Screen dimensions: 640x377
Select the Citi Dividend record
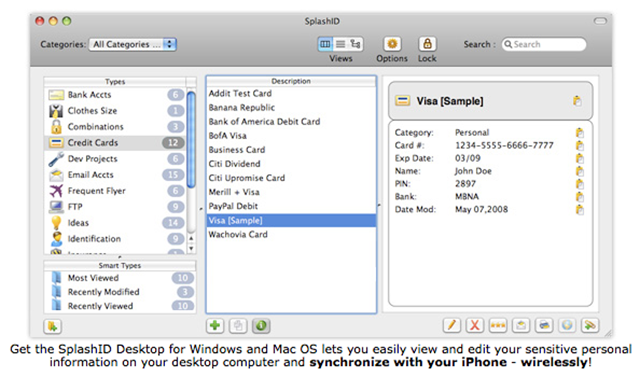click(291, 164)
